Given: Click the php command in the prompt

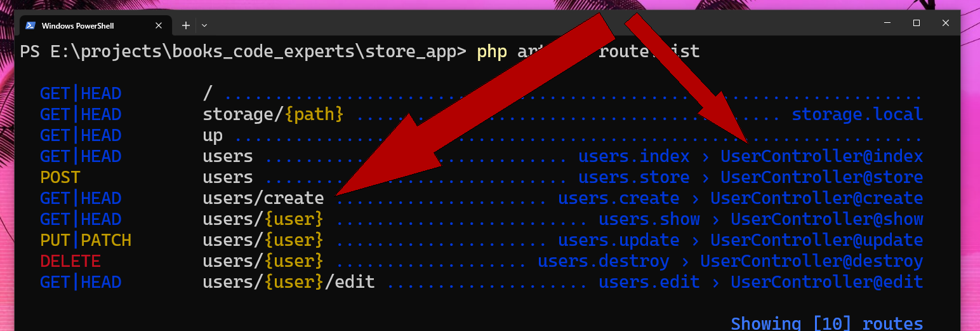Looking at the screenshot, I should pos(492,51).
